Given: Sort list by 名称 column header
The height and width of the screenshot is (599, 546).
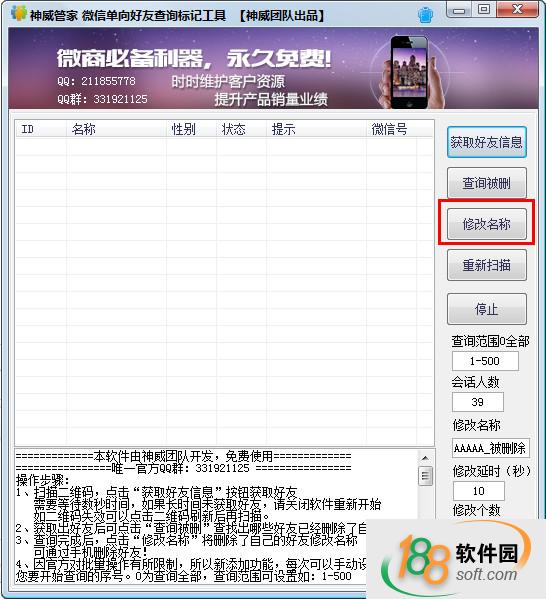Looking at the screenshot, I should [x=117, y=130].
